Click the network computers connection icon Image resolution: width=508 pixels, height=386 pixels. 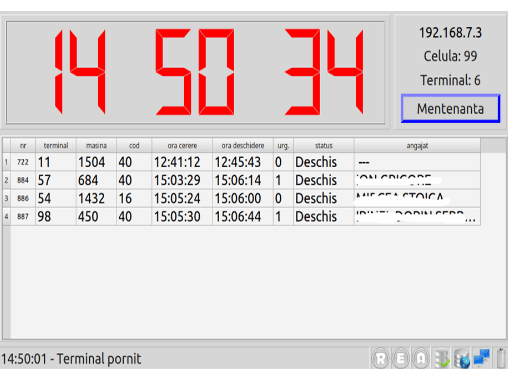[x=482, y=357]
